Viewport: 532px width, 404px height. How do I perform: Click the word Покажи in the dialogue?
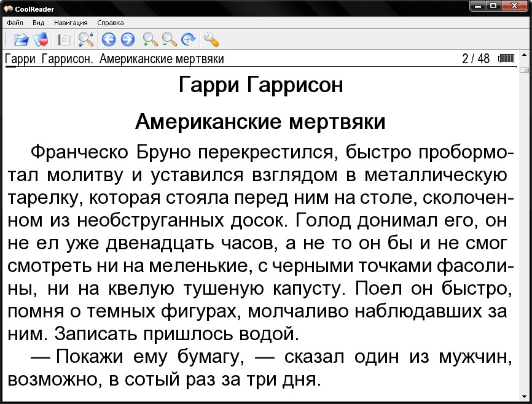[90, 357]
